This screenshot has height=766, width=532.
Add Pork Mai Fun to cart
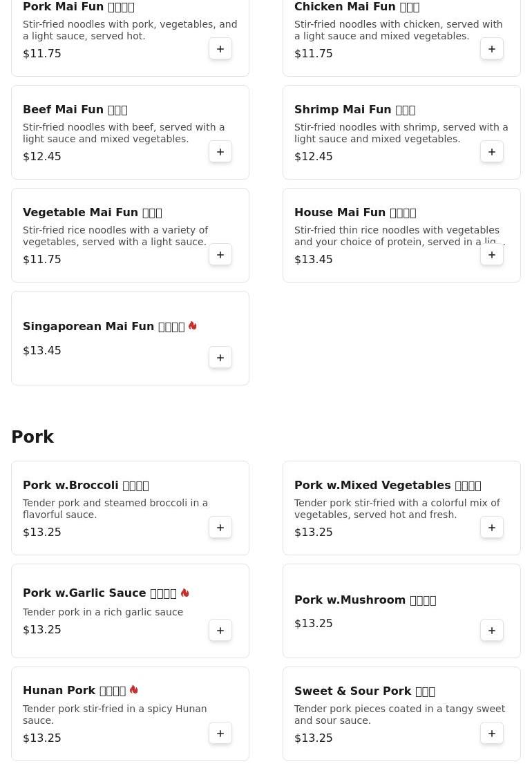click(220, 49)
